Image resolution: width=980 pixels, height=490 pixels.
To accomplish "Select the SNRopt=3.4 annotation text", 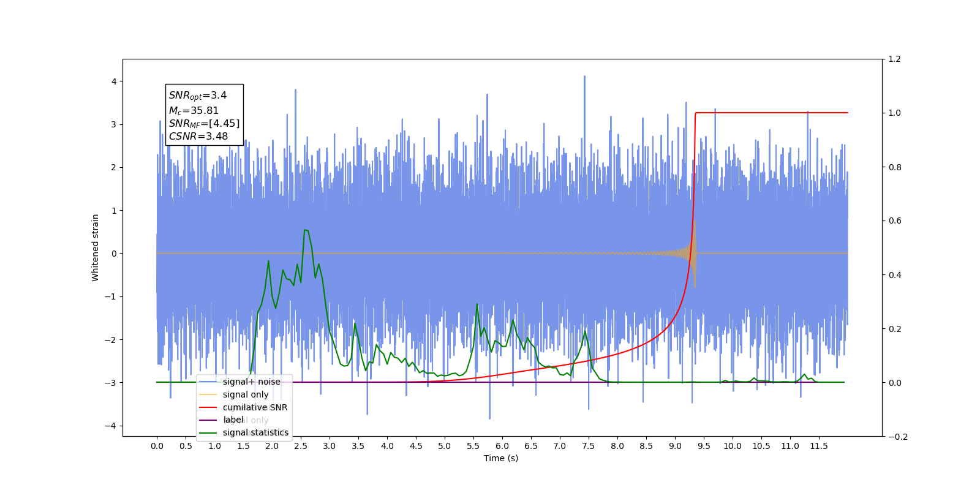I will [x=198, y=96].
